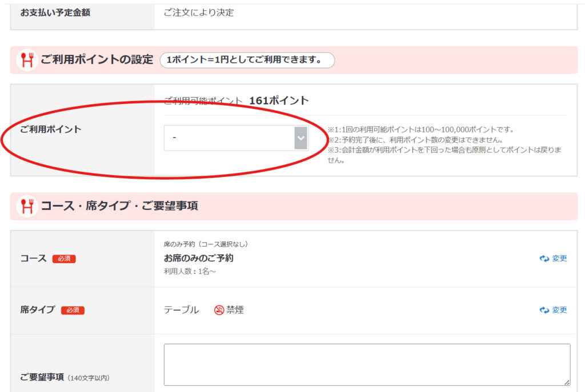Click the お席のみのご予約 course name
The height and width of the screenshot is (392, 585).
tap(198, 258)
